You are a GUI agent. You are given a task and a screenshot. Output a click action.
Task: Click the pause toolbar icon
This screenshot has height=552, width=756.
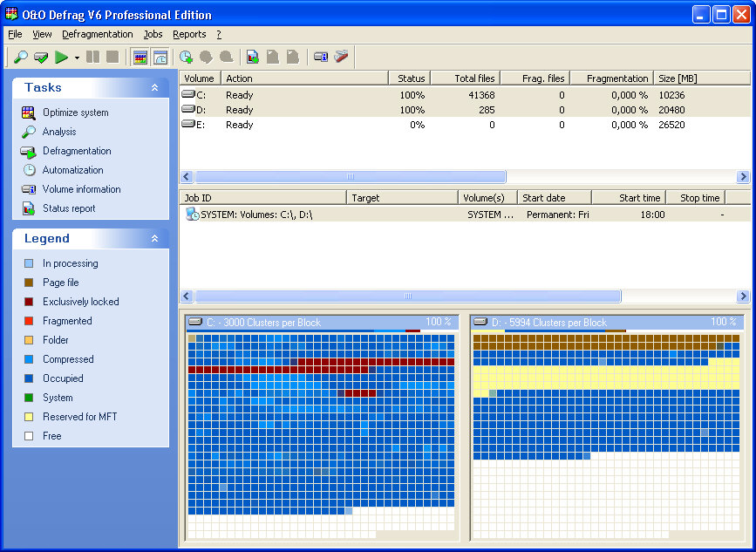pyautogui.click(x=92, y=57)
